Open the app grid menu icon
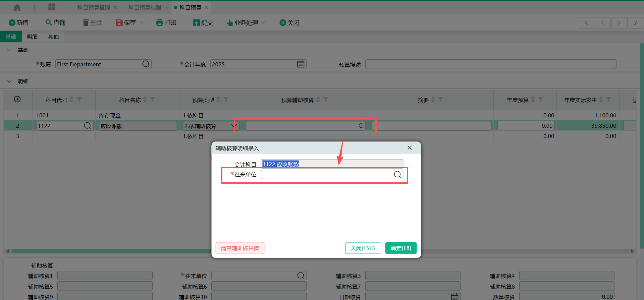Image resolution: width=644 pixels, height=300 pixels. (x=52, y=7)
